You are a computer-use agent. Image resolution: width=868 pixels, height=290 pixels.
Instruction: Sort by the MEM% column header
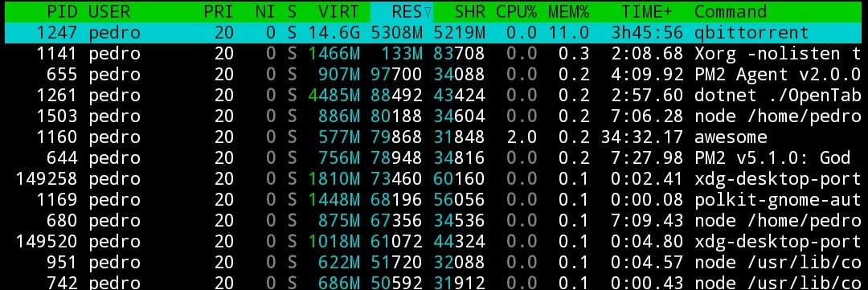tap(568, 11)
